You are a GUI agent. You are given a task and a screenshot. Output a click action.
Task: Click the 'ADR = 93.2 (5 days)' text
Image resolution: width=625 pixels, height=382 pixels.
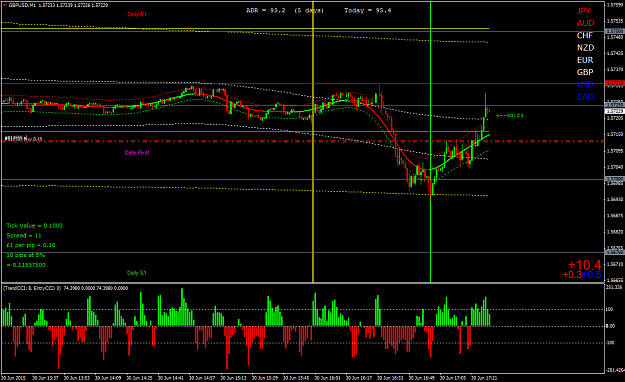click(x=285, y=10)
